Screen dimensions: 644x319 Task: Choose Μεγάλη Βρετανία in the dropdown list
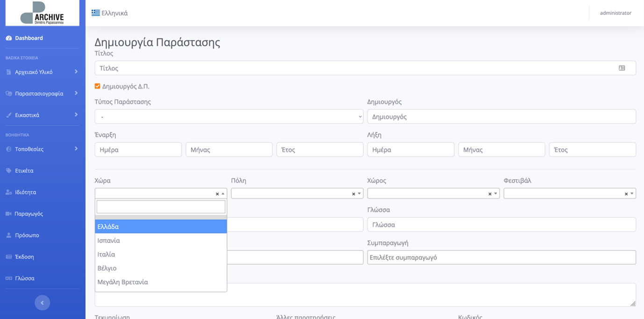(122, 282)
